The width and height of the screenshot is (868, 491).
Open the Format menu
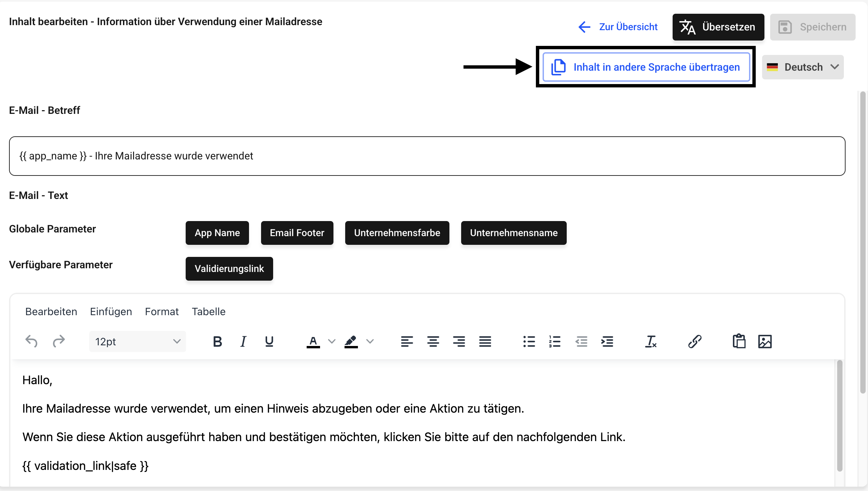(x=162, y=311)
